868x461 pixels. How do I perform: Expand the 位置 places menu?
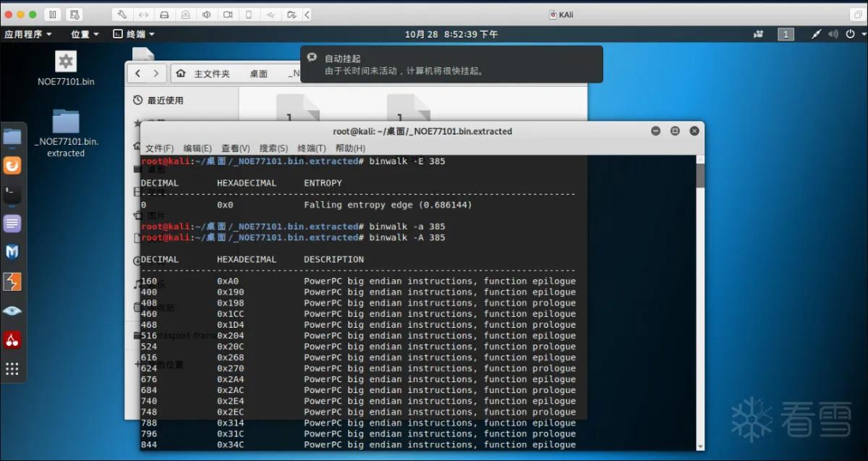coord(85,34)
